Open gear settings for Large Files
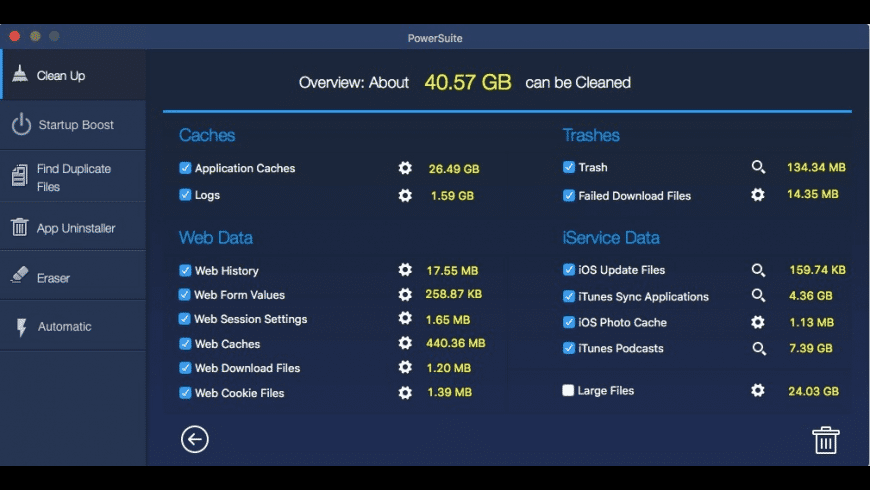Image resolution: width=870 pixels, height=490 pixels. (x=758, y=390)
